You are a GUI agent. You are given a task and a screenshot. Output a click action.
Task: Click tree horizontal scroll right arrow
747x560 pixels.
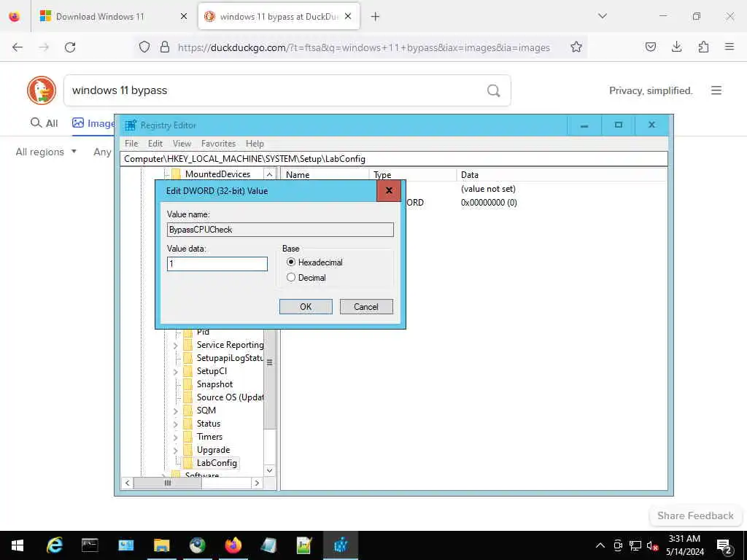tap(258, 483)
